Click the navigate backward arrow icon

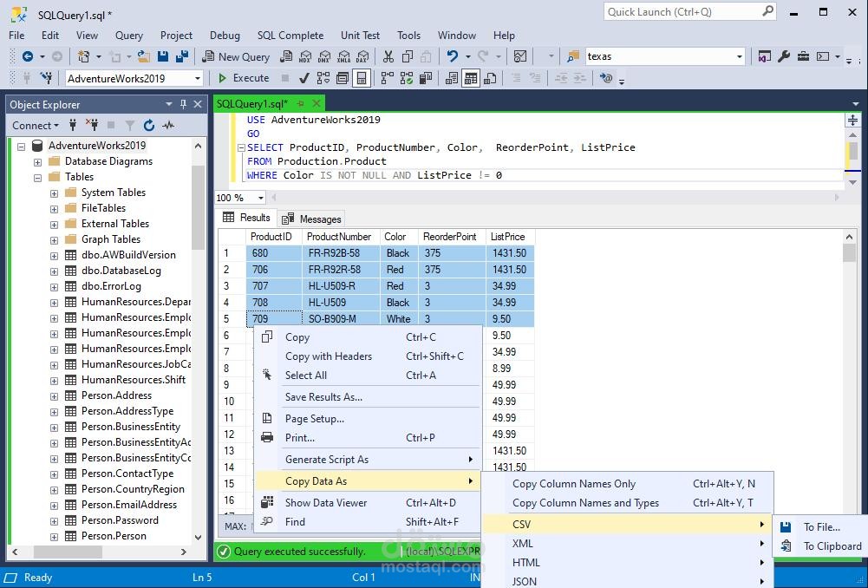tap(27, 56)
